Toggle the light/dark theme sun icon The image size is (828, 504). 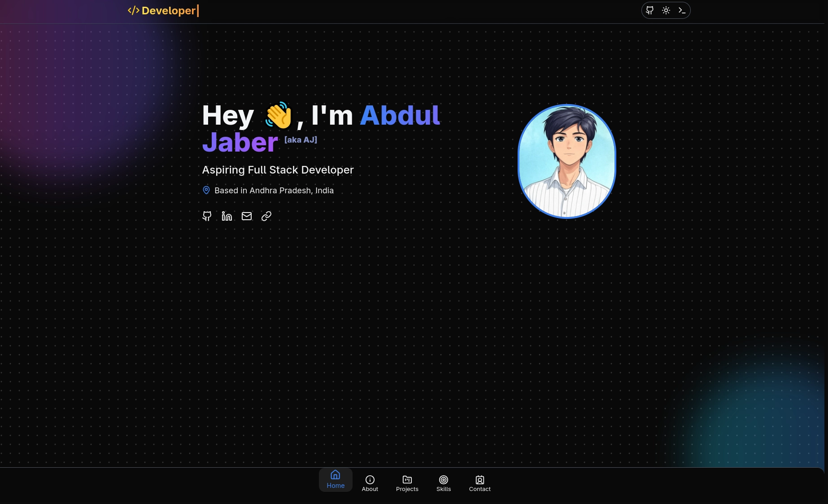coord(666,10)
